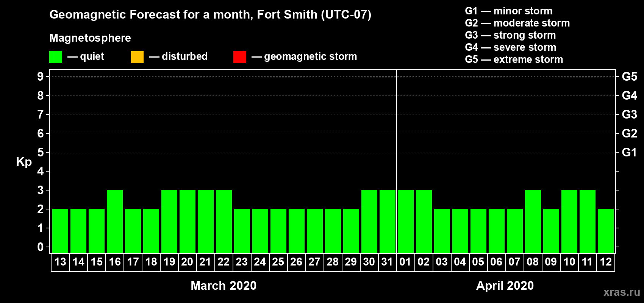The width and height of the screenshot is (644, 303).
Task: Select the bar for March 30
Action: click(369, 222)
